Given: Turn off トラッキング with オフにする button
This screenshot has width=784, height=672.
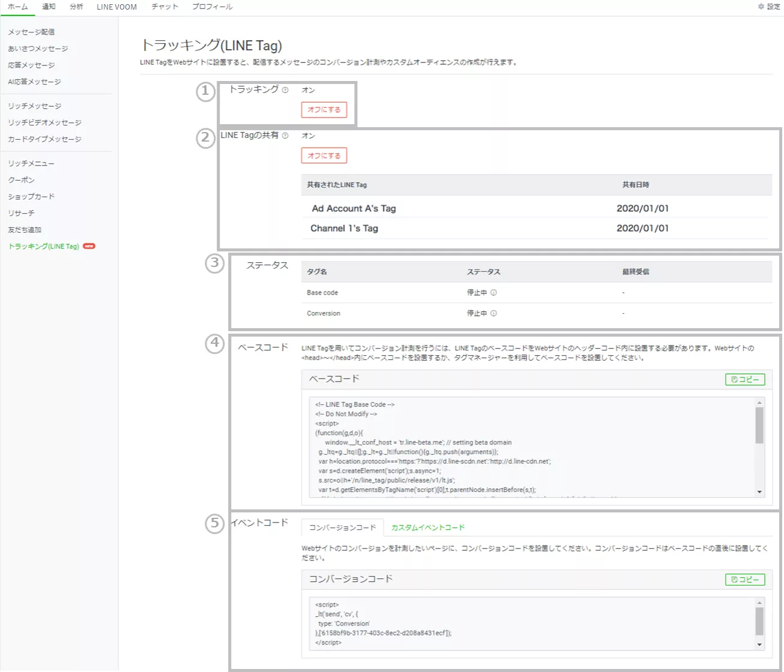Looking at the screenshot, I should [x=324, y=110].
